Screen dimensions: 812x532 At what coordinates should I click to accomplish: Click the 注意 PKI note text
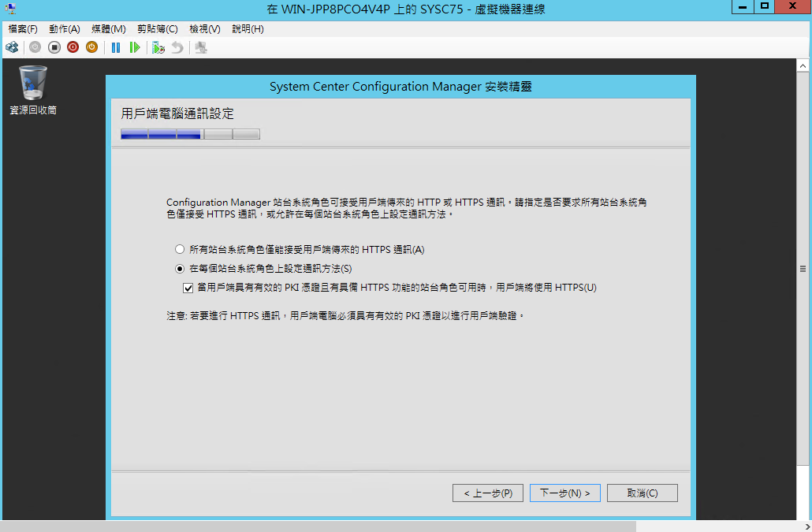coord(345,316)
